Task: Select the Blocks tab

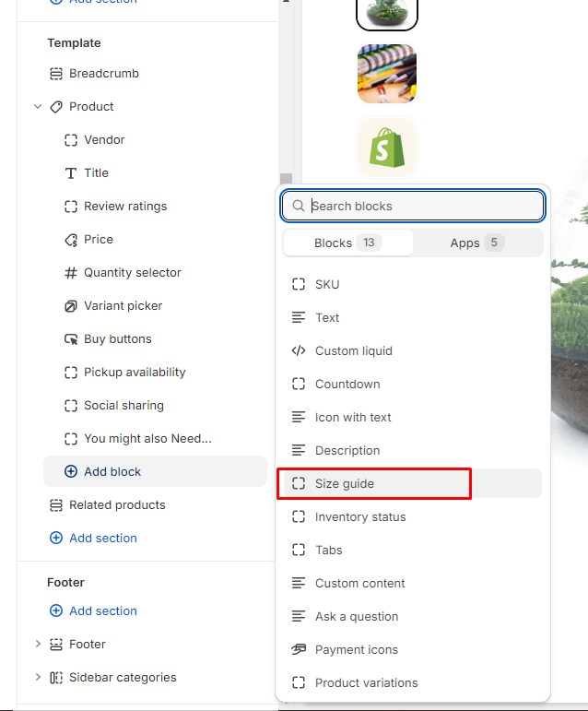Action: [x=347, y=243]
